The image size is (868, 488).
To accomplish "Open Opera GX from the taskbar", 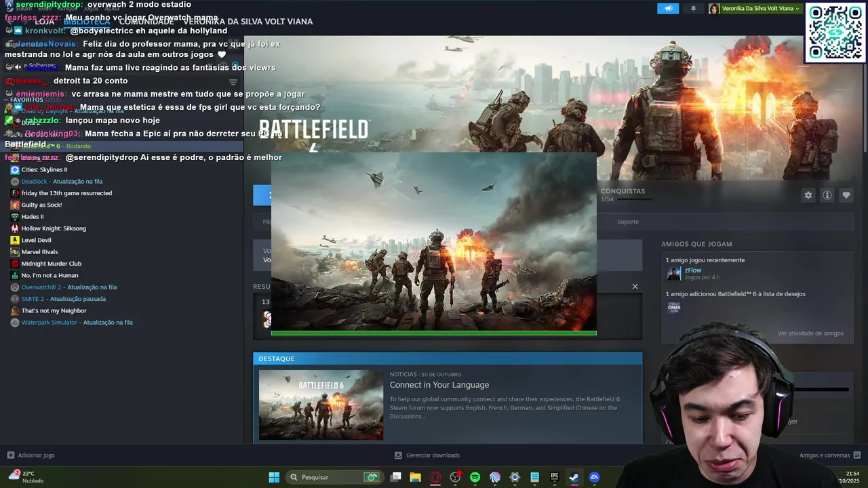I will pos(435,477).
